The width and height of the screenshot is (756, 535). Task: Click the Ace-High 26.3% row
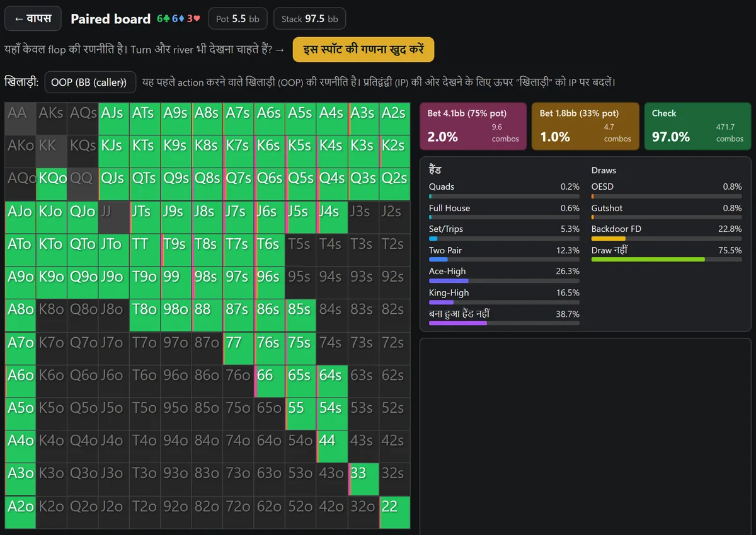[x=504, y=275]
